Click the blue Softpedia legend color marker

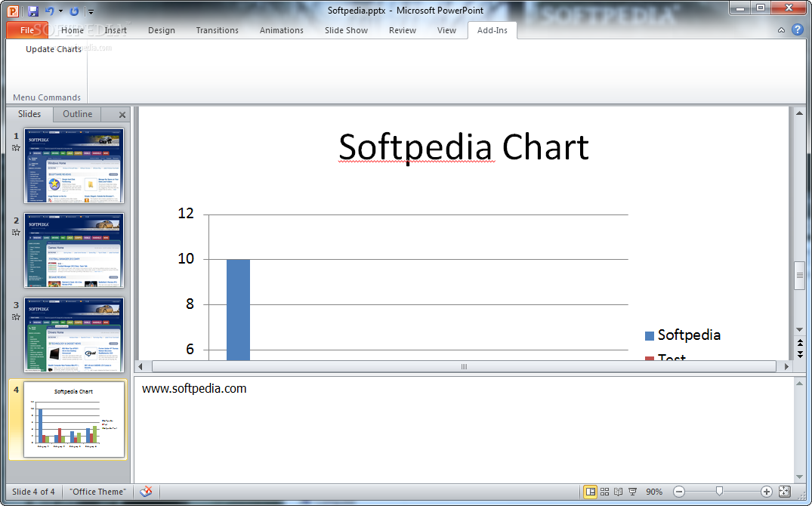coord(650,335)
